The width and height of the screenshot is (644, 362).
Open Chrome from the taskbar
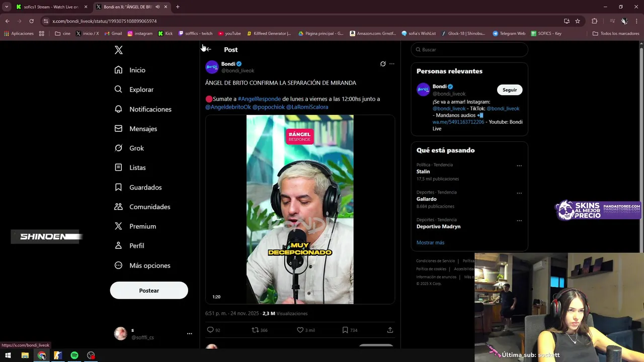(41, 355)
